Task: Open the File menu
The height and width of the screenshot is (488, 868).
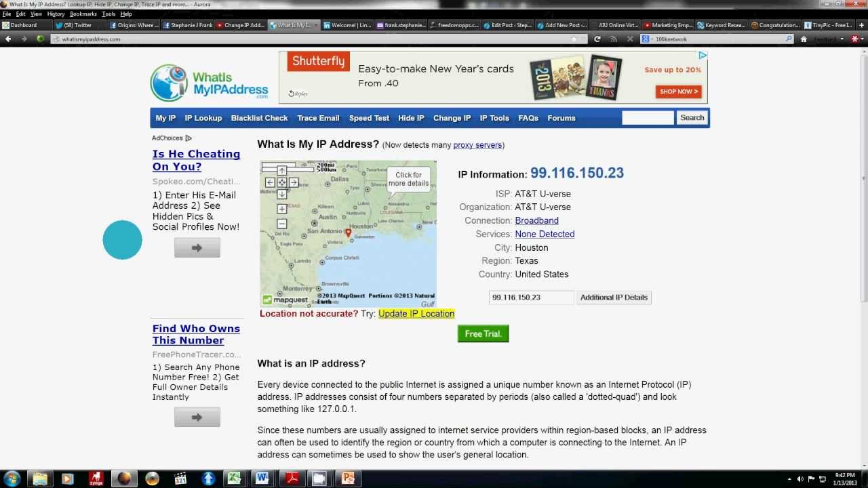Action: point(7,14)
